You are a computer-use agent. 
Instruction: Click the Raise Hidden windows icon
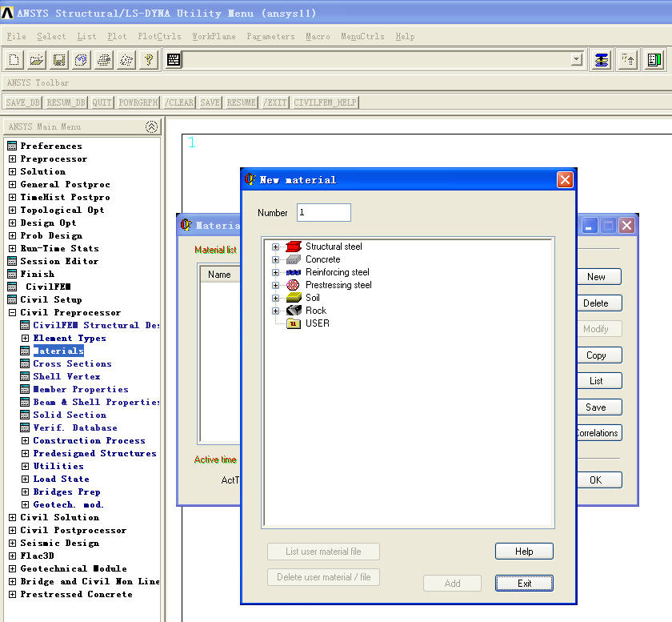602,60
